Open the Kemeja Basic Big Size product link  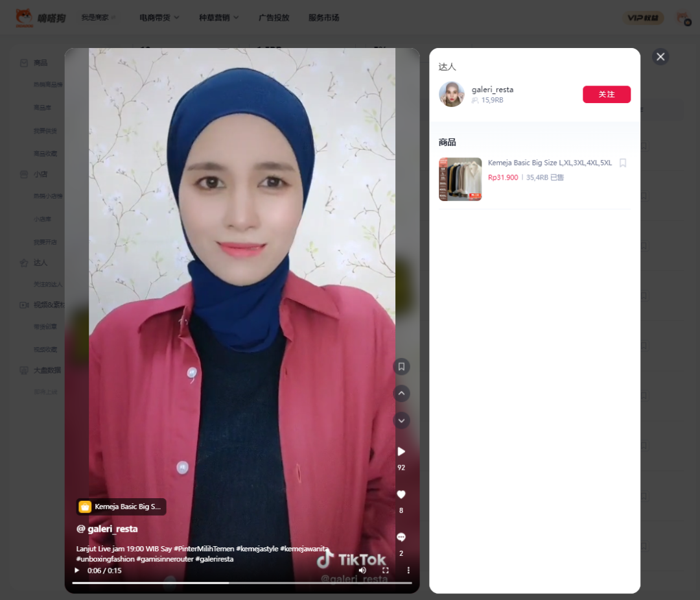(x=549, y=163)
